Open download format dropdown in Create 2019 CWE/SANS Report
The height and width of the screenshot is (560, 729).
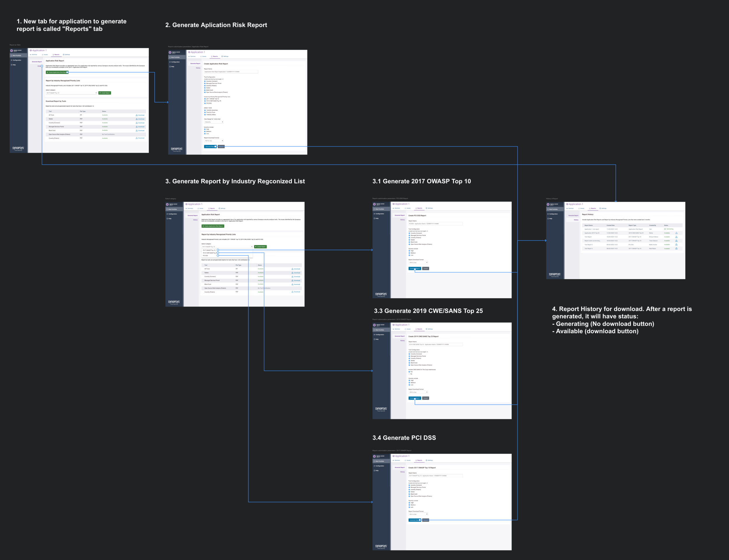pos(418,392)
